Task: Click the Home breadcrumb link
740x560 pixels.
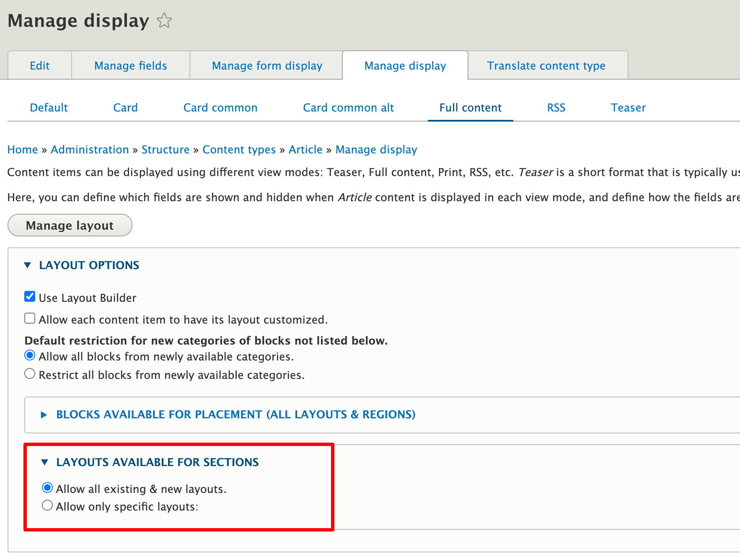Action: [x=22, y=150]
